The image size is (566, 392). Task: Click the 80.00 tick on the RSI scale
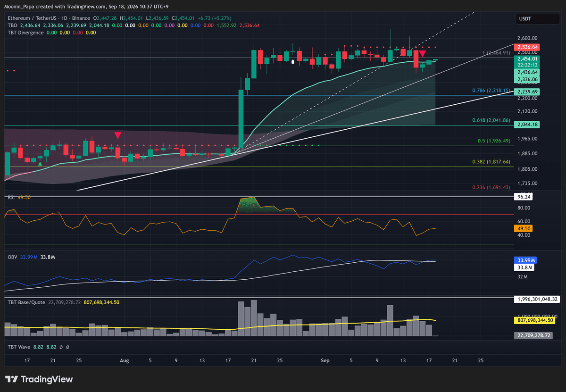524,208
